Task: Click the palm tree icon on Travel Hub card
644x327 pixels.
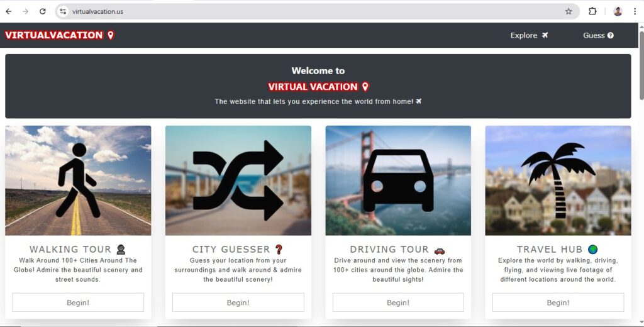Action: click(558, 180)
